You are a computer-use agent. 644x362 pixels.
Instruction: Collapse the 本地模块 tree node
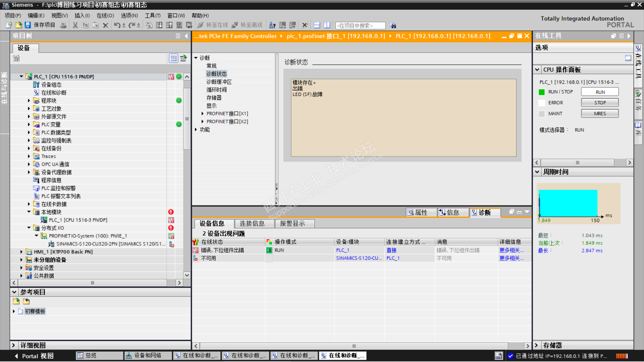(x=29, y=212)
